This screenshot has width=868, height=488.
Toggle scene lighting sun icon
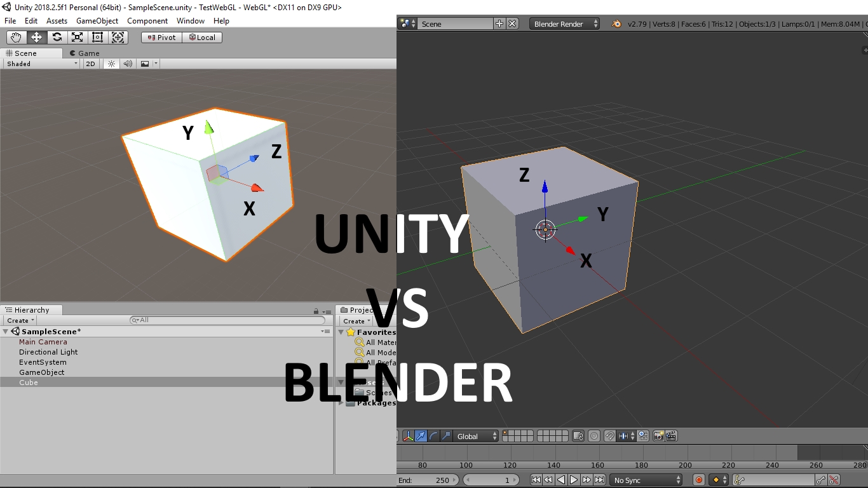pos(111,64)
